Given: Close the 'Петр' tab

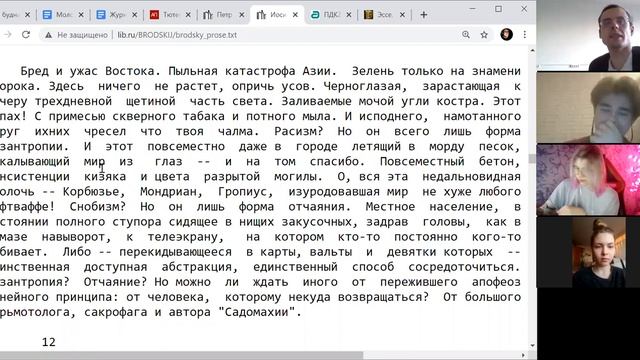Looking at the screenshot, I should tap(242, 15).
